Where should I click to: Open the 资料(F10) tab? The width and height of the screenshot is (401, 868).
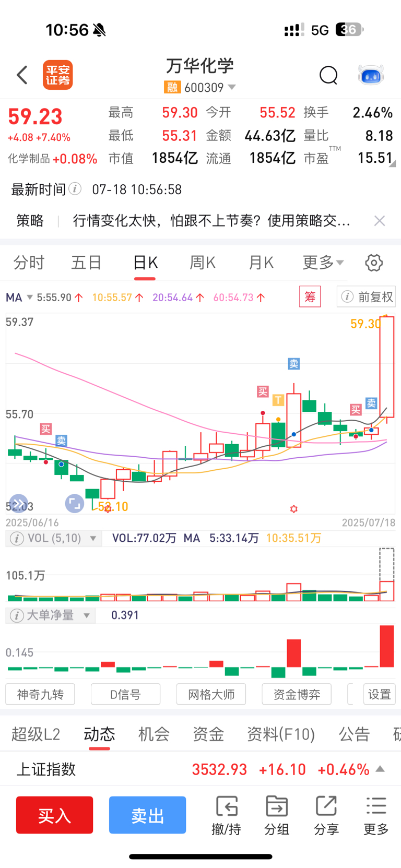[281, 734]
